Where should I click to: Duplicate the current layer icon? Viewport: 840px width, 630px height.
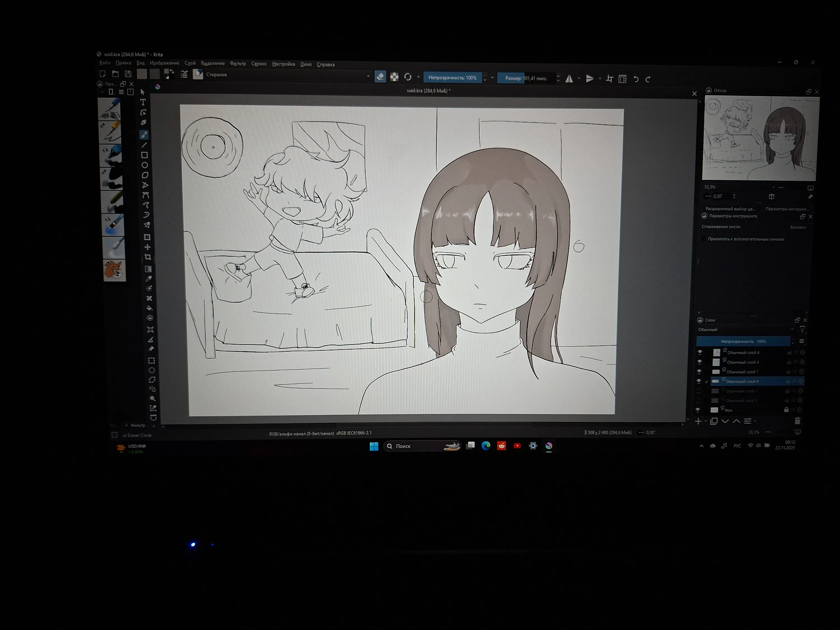(x=713, y=421)
